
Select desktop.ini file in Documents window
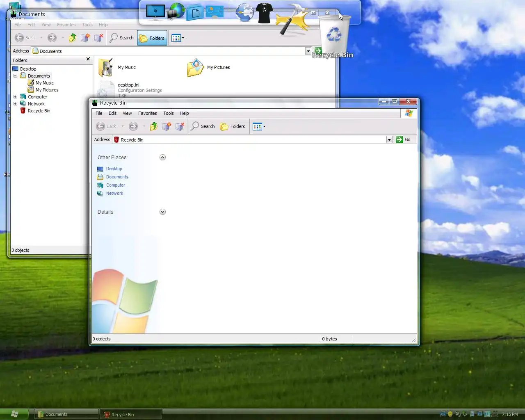(130, 89)
